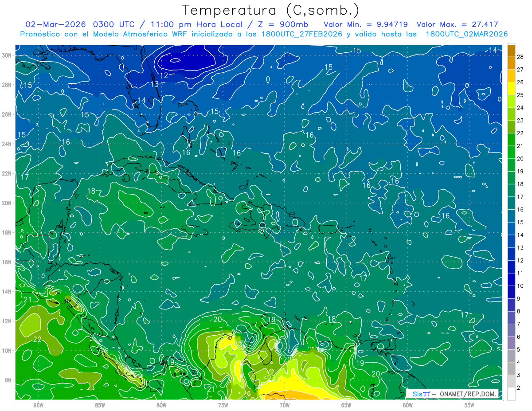
Task: Click the colorbar scale label "6"
Action: click(x=519, y=337)
